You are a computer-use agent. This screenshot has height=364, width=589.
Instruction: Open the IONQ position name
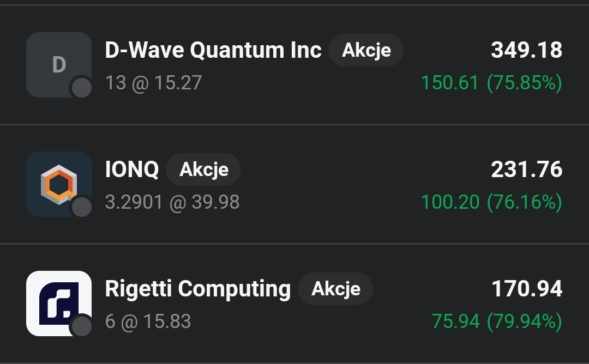(132, 169)
